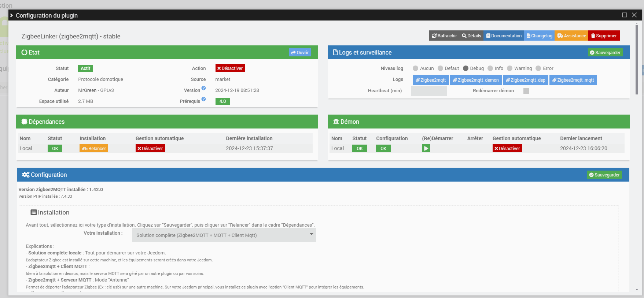Screen dimensions: 644x298
Task: Click the "Dernier lancement" column header
Action: [x=581, y=138]
